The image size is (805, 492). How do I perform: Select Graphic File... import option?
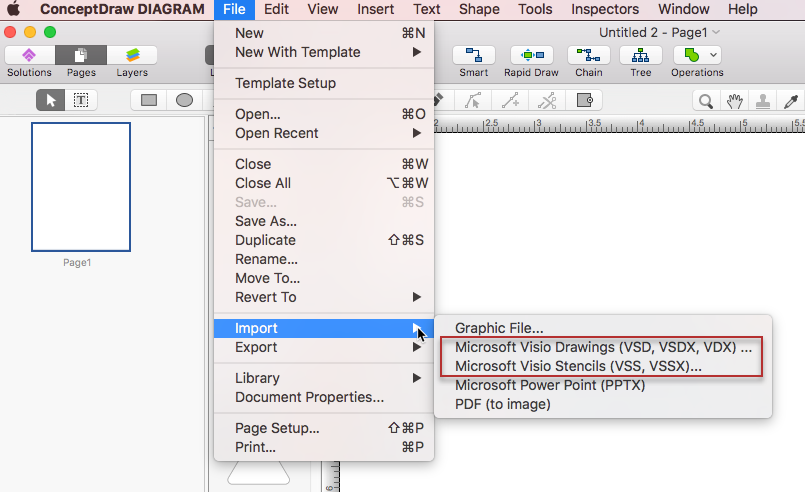pyautogui.click(x=603, y=328)
